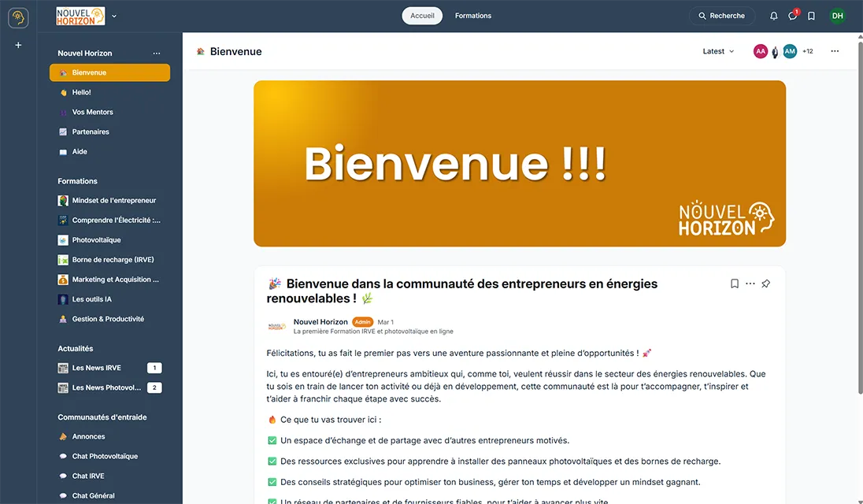The width and height of the screenshot is (863, 504).
Task: Add a new community with plus icon
Action: (18, 45)
